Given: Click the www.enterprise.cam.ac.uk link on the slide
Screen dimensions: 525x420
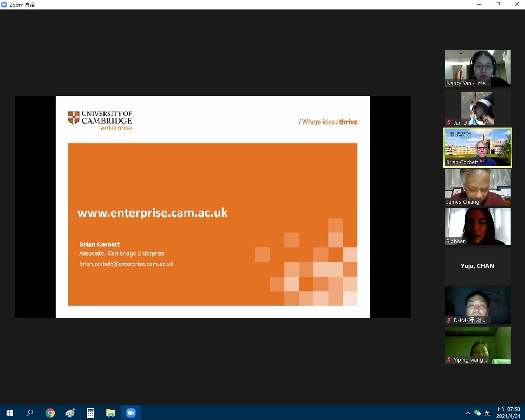Looking at the screenshot, I should pos(152,213).
